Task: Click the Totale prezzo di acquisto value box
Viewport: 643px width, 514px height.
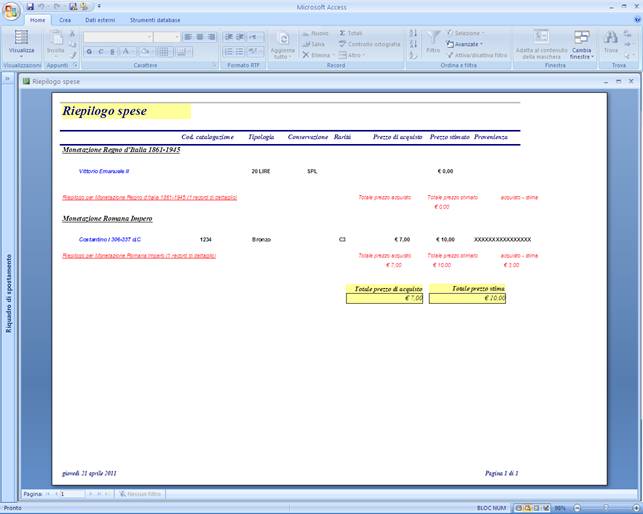Action: coord(384,298)
